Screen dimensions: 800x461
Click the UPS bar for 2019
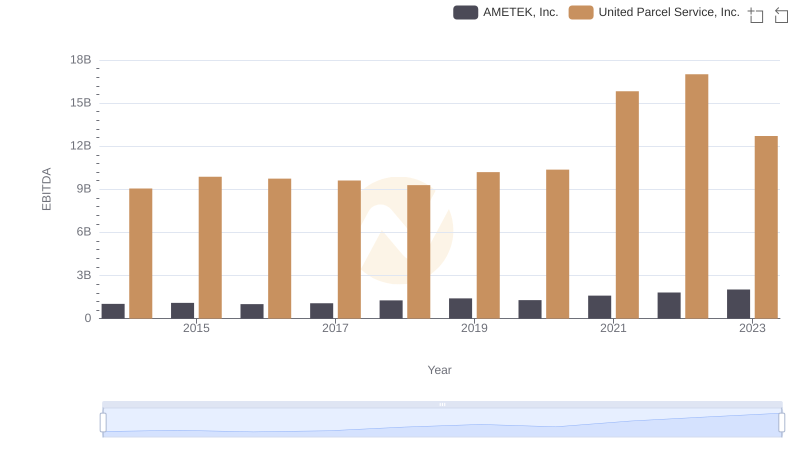488,245
